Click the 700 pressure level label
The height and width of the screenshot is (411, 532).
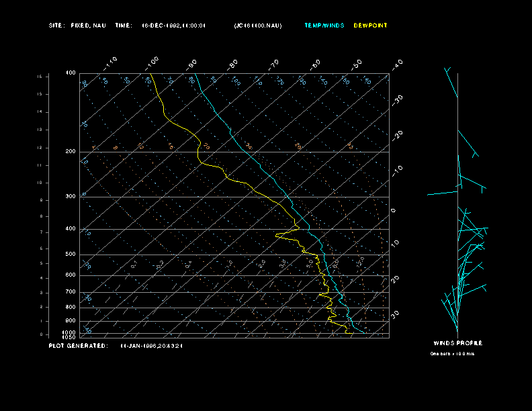[x=71, y=292]
